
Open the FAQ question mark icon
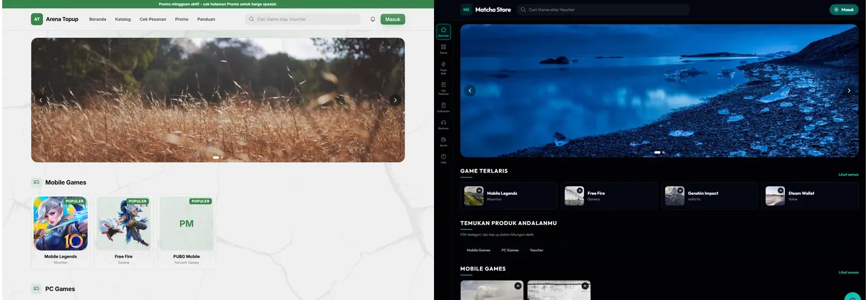click(443, 159)
